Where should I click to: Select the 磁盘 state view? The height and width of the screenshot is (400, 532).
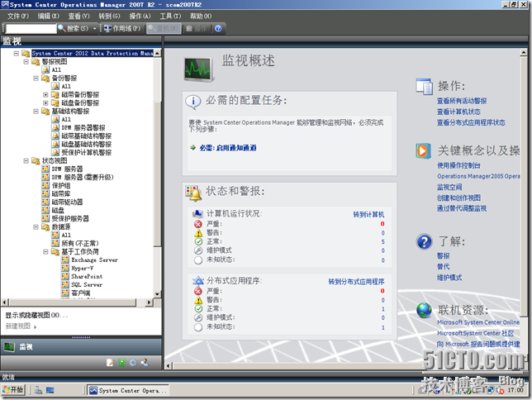point(58,210)
